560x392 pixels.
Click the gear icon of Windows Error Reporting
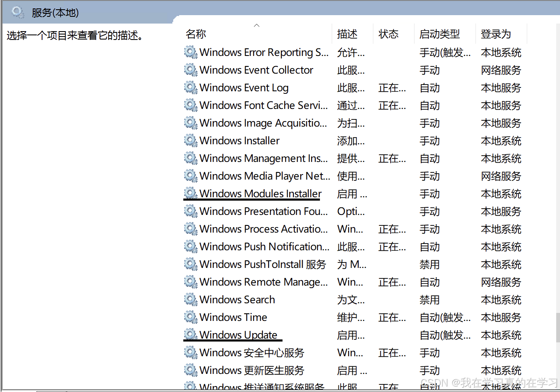tap(190, 52)
